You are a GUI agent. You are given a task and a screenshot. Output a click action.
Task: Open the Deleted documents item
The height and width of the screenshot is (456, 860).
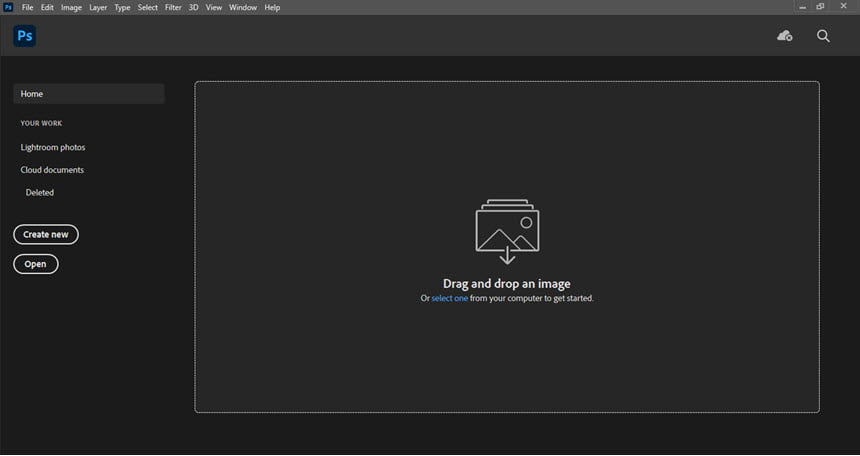pyautogui.click(x=39, y=193)
